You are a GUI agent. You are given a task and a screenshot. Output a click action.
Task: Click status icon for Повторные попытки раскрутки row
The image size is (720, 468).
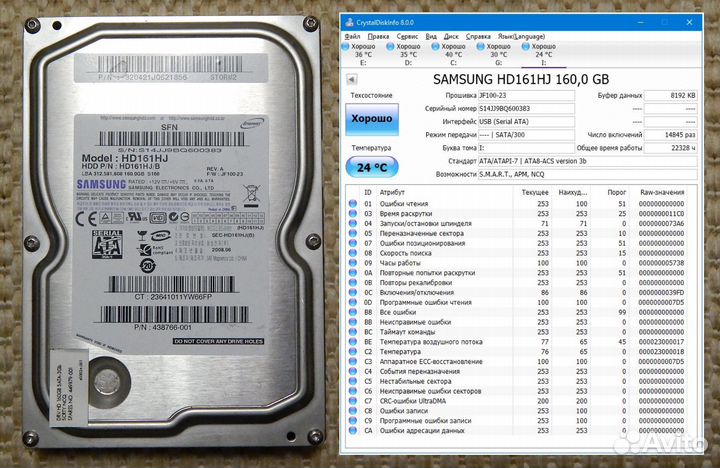353,273
